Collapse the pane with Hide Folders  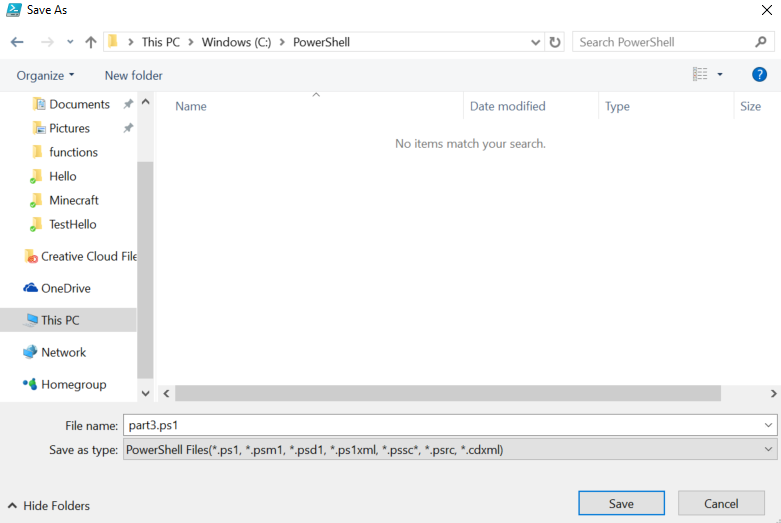[x=49, y=506]
